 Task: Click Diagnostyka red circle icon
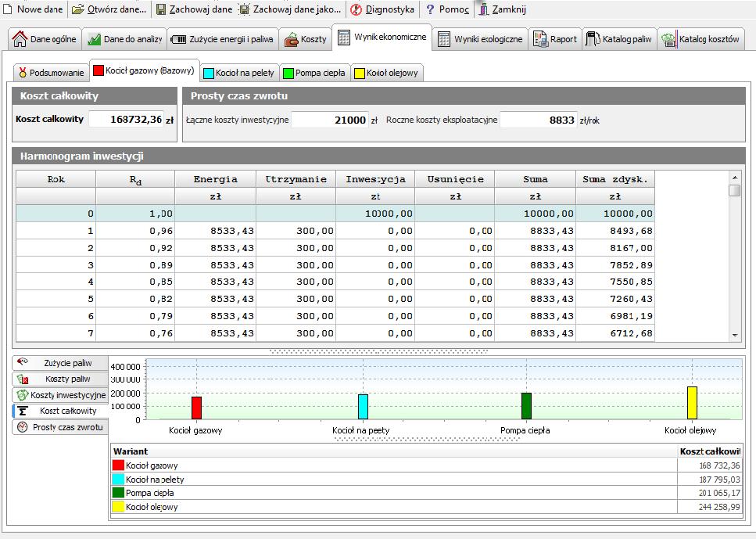[356, 9]
